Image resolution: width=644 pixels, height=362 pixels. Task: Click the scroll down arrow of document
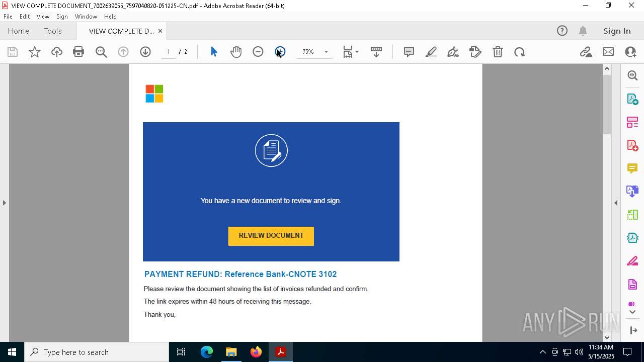(607, 337)
